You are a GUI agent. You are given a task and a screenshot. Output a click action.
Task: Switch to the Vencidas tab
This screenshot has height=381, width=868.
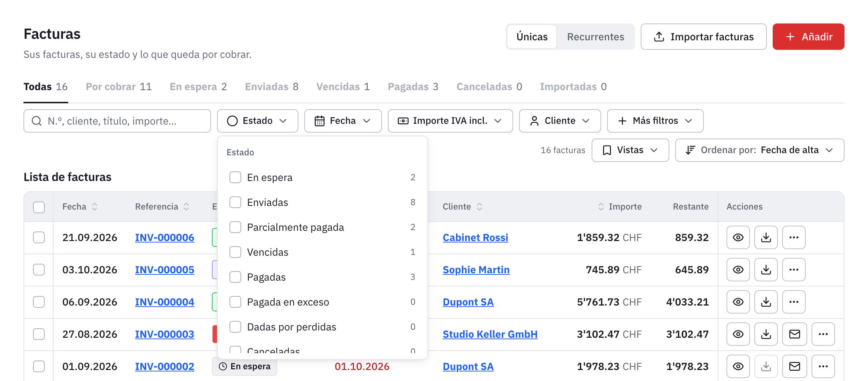343,87
